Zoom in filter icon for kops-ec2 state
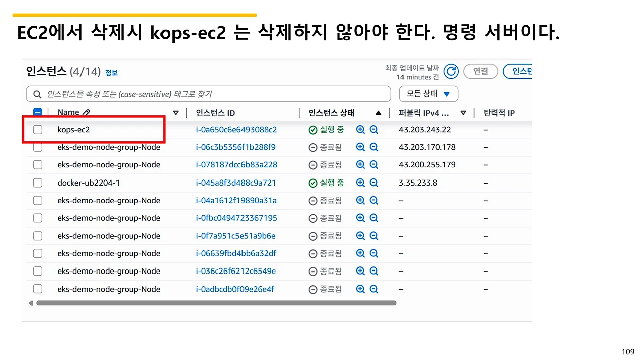 (x=360, y=130)
